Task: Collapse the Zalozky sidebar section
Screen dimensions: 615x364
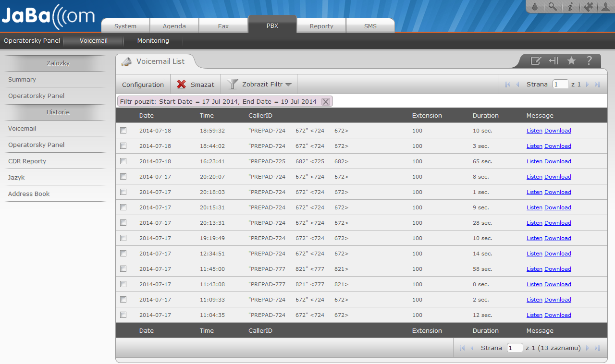Action: pyautogui.click(x=58, y=63)
